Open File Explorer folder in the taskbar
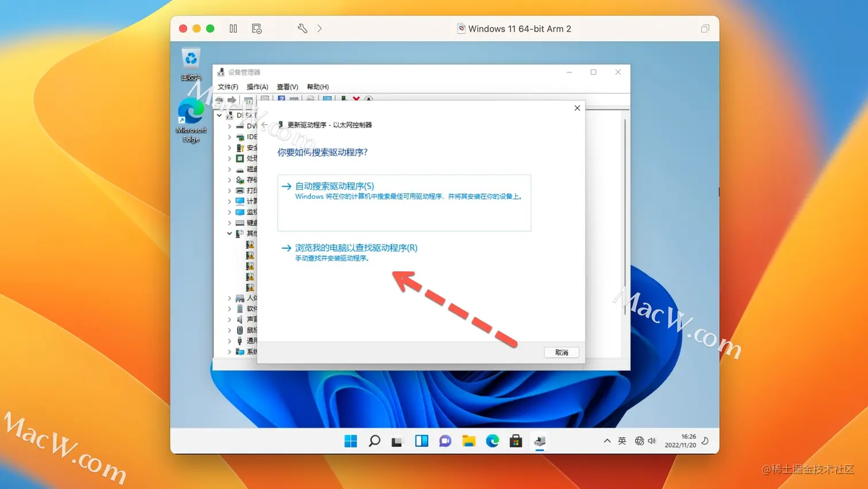Screen dimensions: 868x489 (x=469, y=441)
